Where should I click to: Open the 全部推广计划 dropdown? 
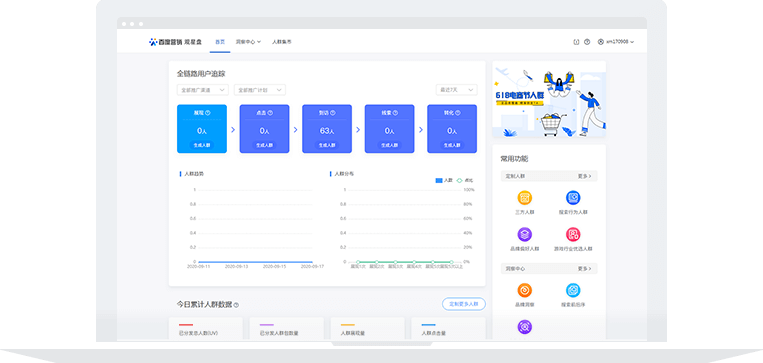pos(260,90)
